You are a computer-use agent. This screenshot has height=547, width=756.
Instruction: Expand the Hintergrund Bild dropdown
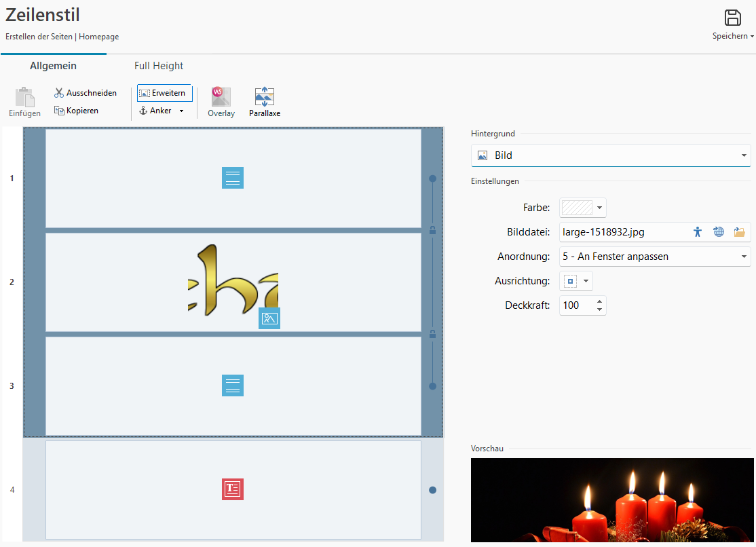(744, 155)
